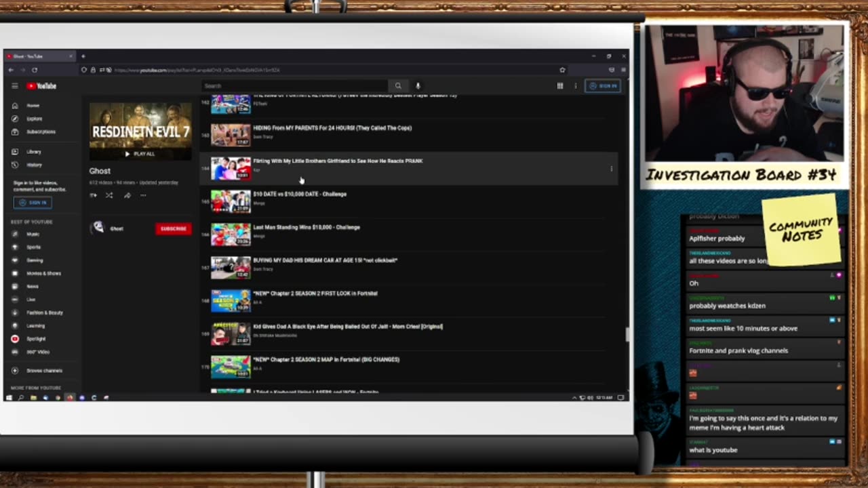Viewport: 868px width, 488px height.
Task: Click the taskbar clock
Action: [606, 398]
